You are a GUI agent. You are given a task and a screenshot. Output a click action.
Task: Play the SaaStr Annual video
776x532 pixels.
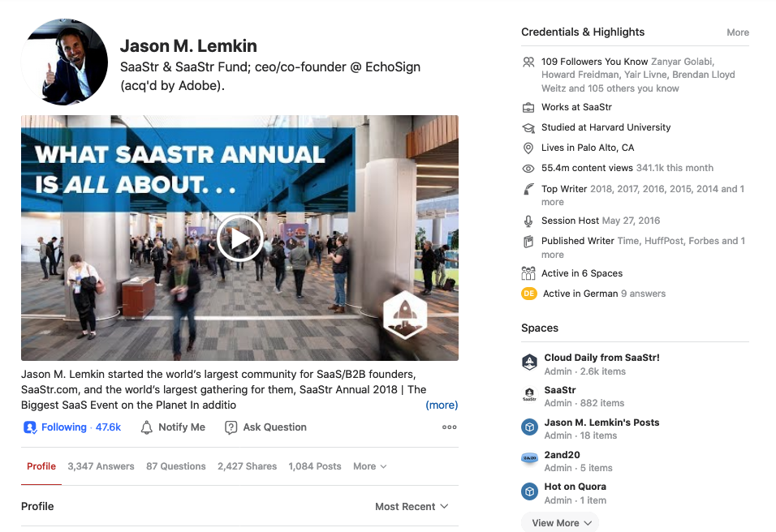pos(239,238)
